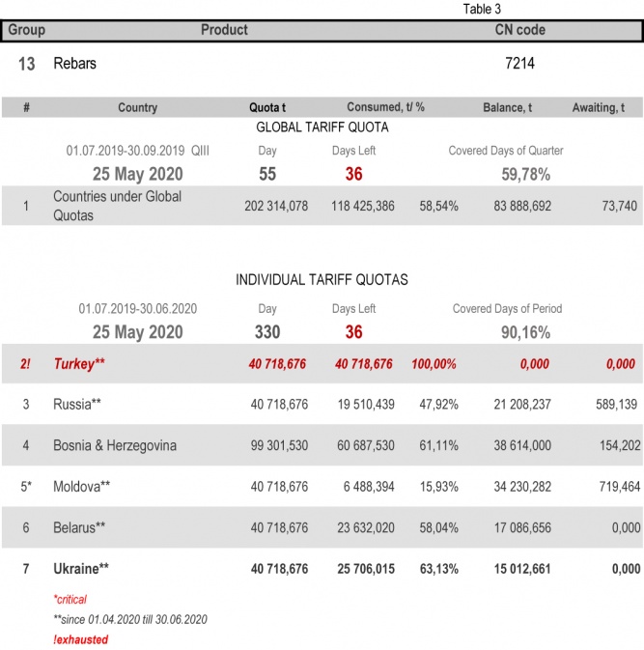The width and height of the screenshot is (644, 650).
Task: Select the Bosnia & Herzegovina country cell
Action: (x=115, y=446)
